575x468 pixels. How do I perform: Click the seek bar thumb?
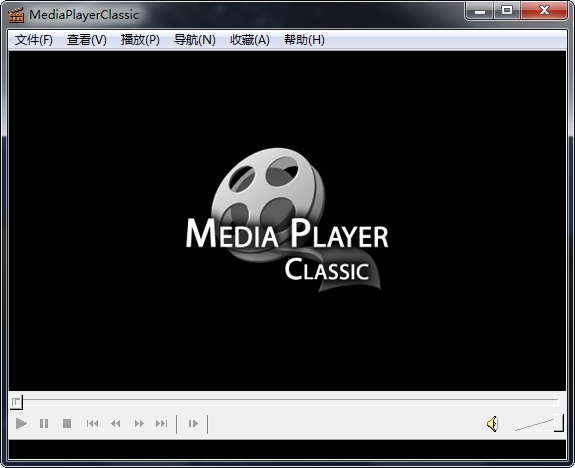[16, 402]
